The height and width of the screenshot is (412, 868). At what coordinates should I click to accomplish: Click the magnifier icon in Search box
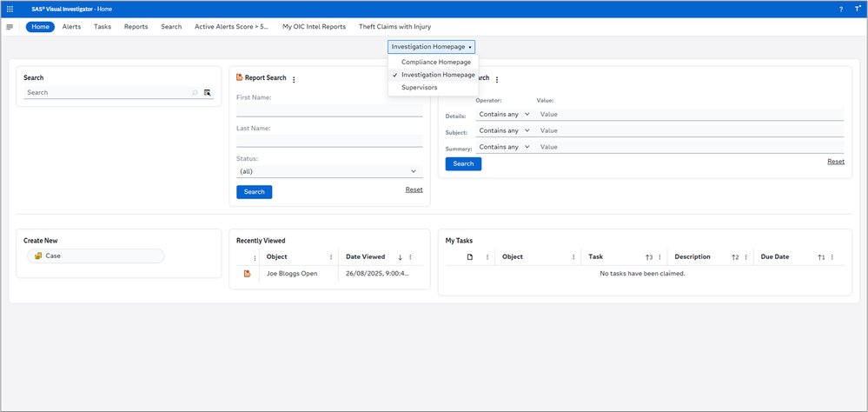pyautogui.click(x=195, y=92)
